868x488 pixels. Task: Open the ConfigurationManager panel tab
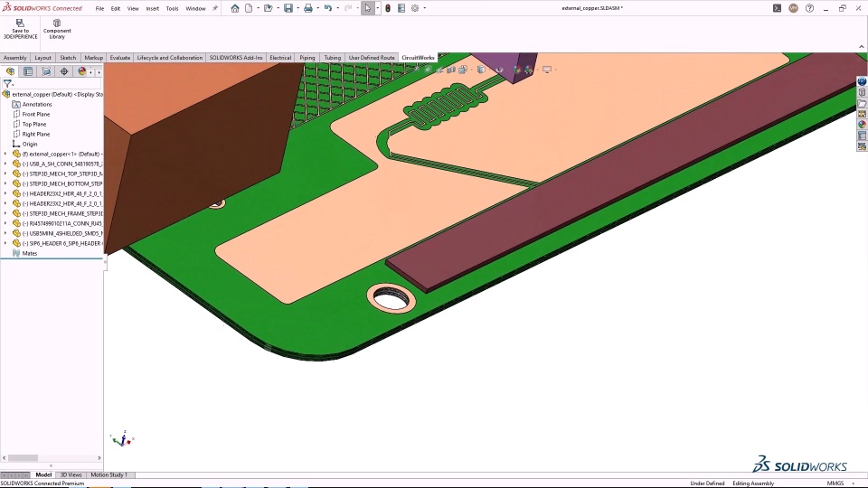tap(46, 71)
